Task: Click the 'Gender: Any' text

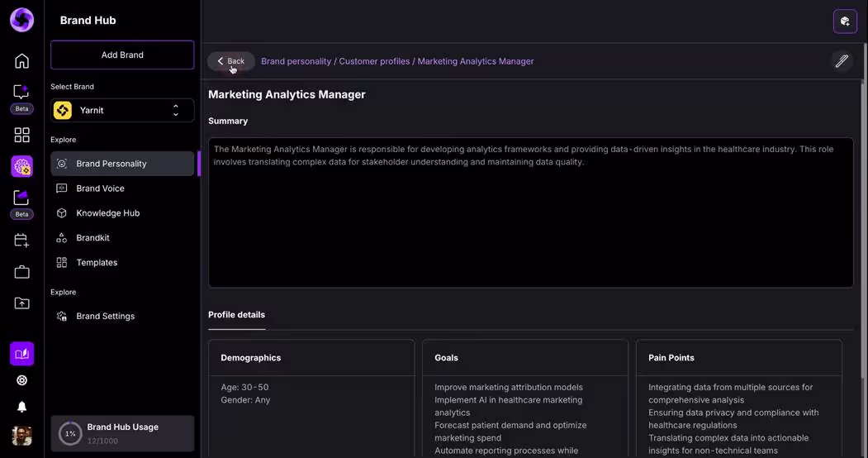Action: pyautogui.click(x=245, y=400)
